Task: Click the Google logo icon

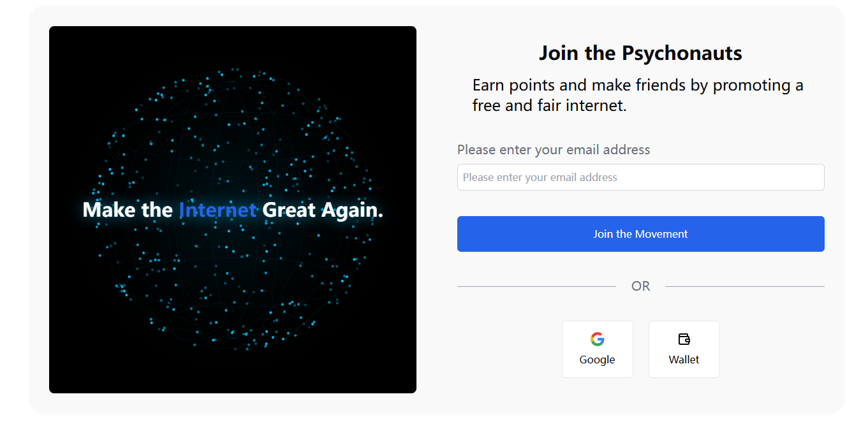Action: point(597,339)
